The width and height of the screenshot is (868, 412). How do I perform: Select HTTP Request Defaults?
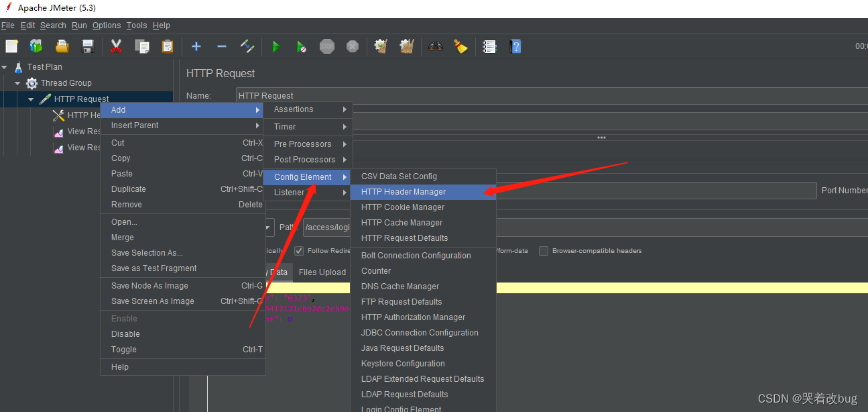[x=423, y=238]
